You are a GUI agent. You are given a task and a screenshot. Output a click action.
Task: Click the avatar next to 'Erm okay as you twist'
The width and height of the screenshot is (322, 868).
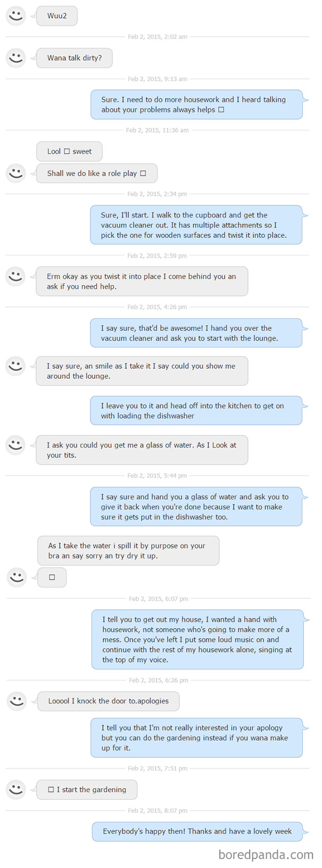point(16,276)
